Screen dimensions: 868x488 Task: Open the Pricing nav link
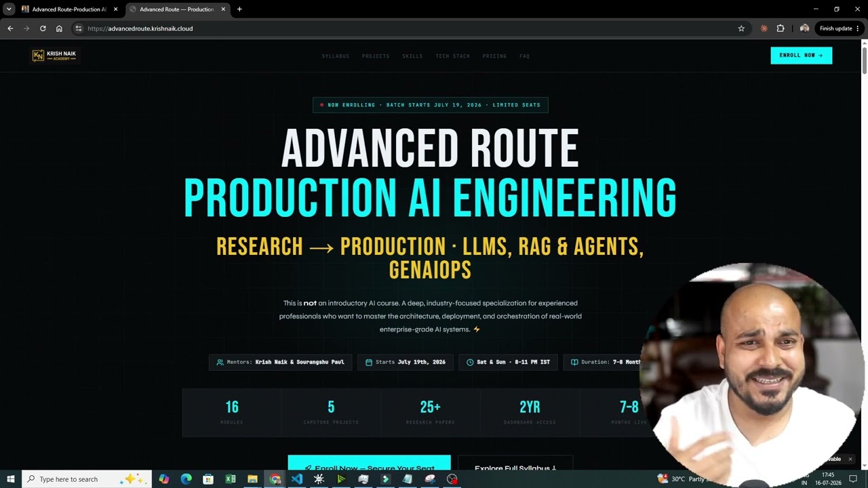tap(494, 56)
